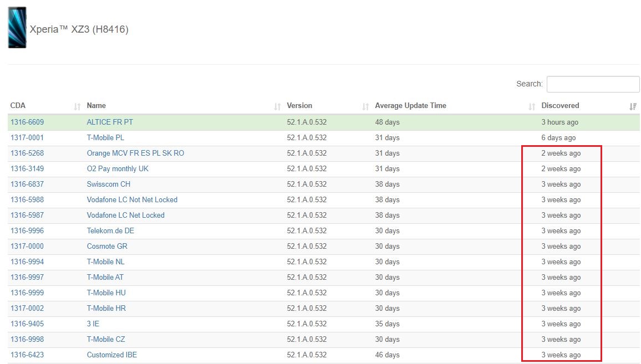The width and height of the screenshot is (641, 364).
Task: Click the Discovered column header text
Action: 560,106
